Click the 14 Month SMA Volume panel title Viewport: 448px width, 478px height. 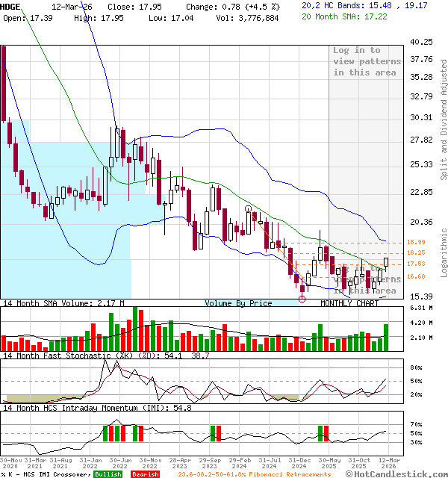coord(63,304)
